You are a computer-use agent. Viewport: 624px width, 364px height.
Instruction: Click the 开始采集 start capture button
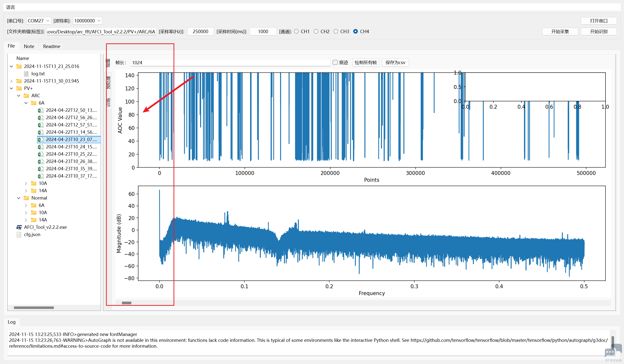coord(560,32)
